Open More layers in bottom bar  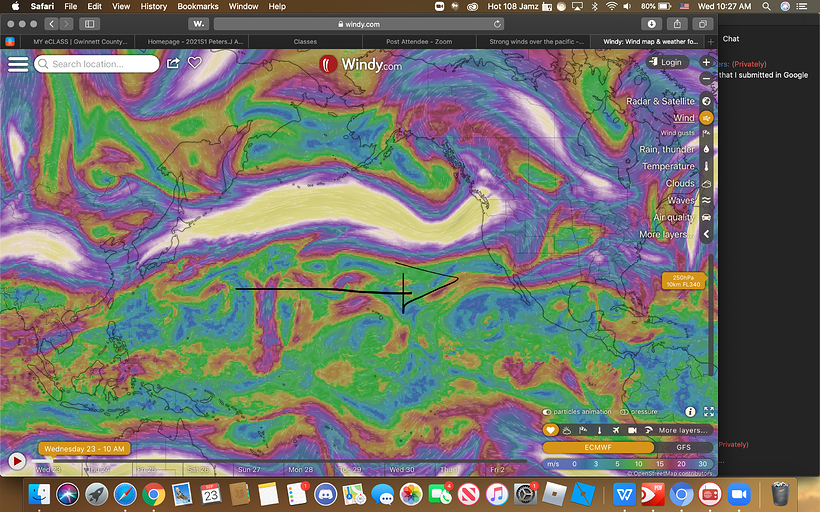point(684,430)
